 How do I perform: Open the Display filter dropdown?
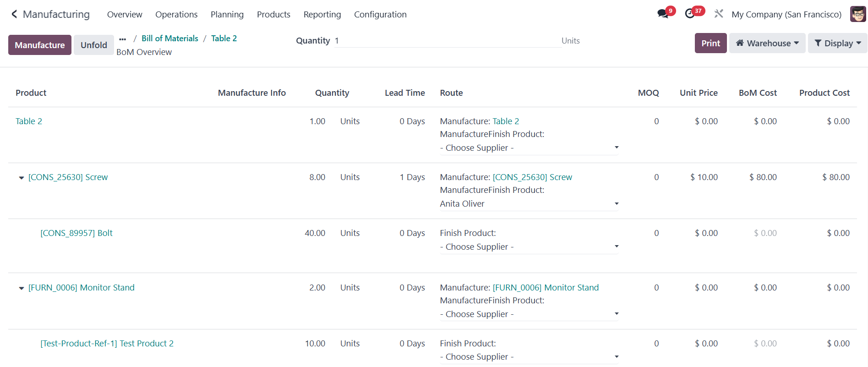tap(837, 43)
